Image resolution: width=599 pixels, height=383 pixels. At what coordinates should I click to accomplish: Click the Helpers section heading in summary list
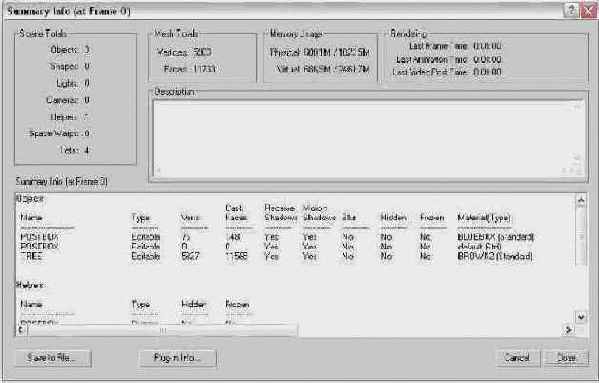31,285
